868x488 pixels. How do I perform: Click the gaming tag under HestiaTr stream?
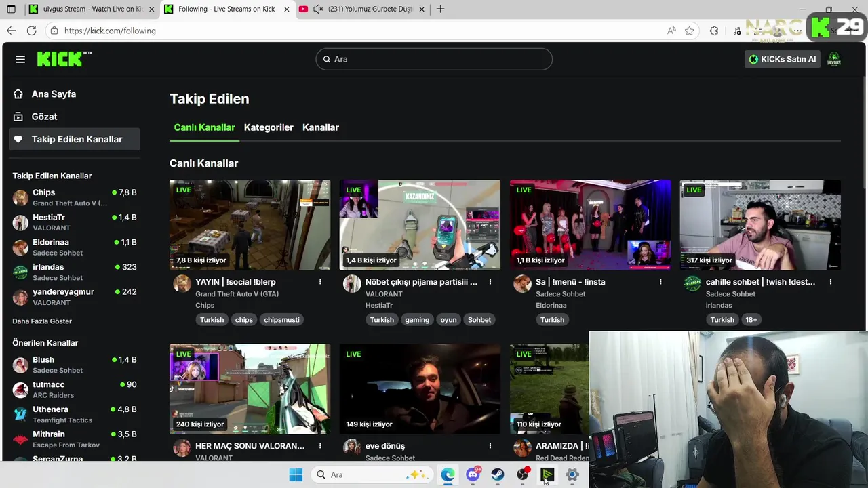pos(417,320)
